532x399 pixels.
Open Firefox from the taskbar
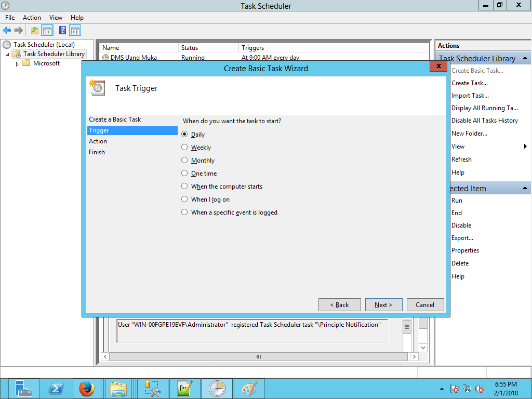pos(87,389)
